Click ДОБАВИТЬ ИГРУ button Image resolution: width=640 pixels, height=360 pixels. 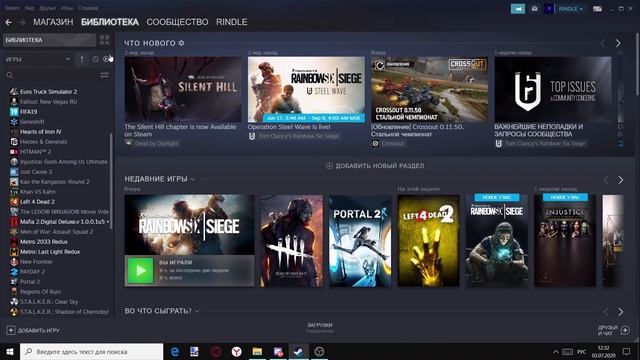33,330
